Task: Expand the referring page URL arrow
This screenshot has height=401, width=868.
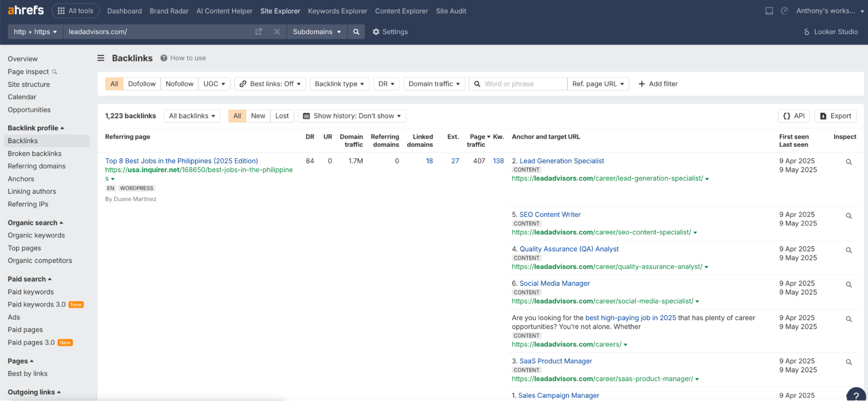Action: 113,179
